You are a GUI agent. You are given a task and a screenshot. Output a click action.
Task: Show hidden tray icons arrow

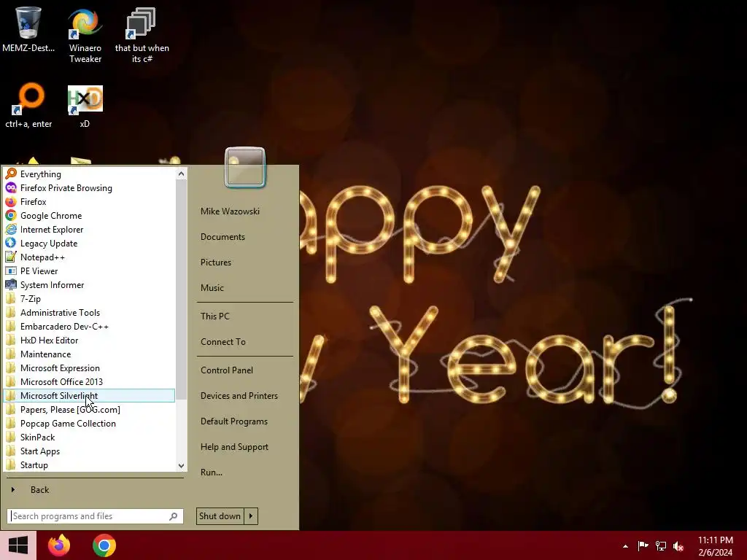tap(625, 546)
